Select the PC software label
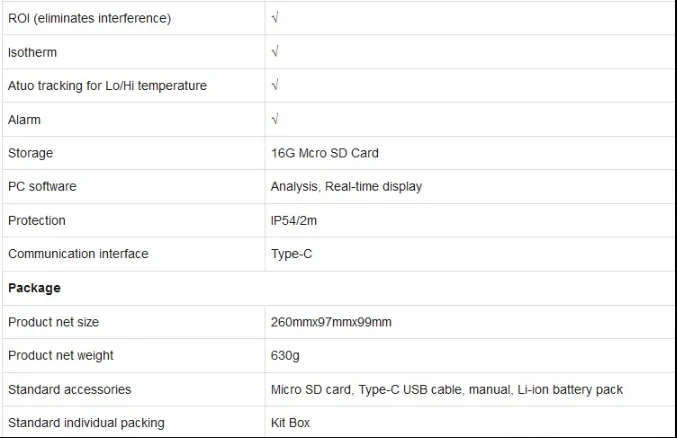 coord(42,186)
